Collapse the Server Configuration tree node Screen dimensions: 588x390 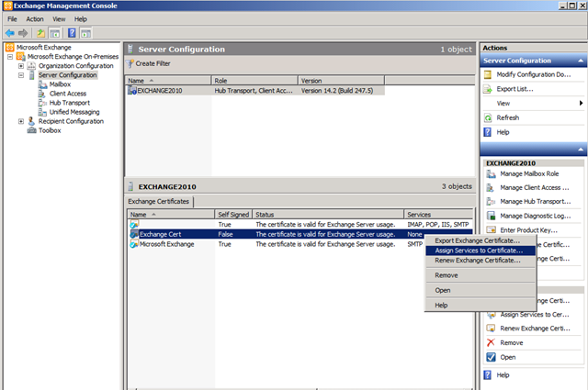click(21, 75)
